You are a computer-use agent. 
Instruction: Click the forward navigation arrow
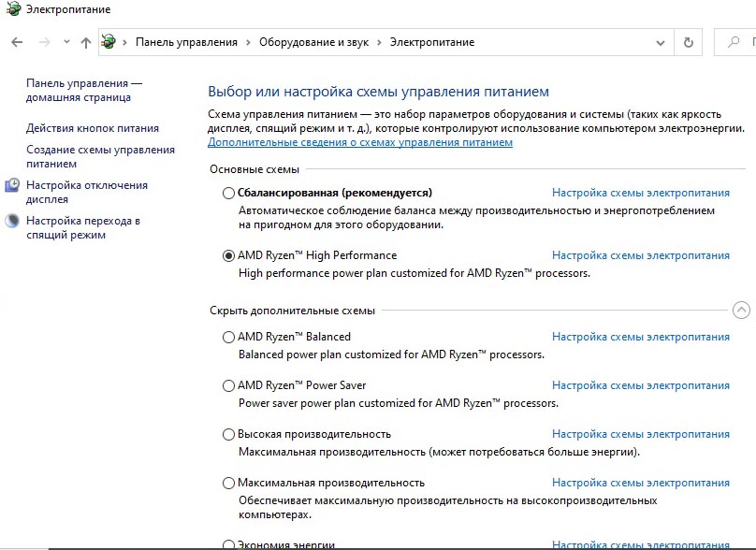point(44,42)
